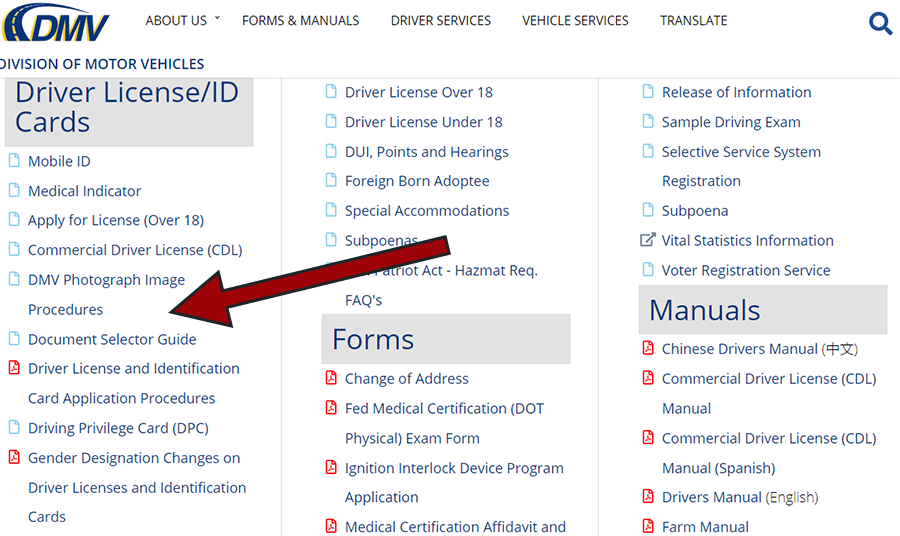The width and height of the screenshot is (900, 536).
Task: Open Driver License Over 18 link
Action: (418, 92)
